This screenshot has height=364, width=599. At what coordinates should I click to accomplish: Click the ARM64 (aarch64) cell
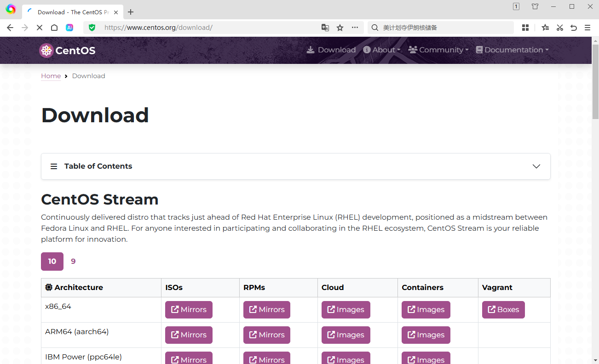tap(101, 335)
